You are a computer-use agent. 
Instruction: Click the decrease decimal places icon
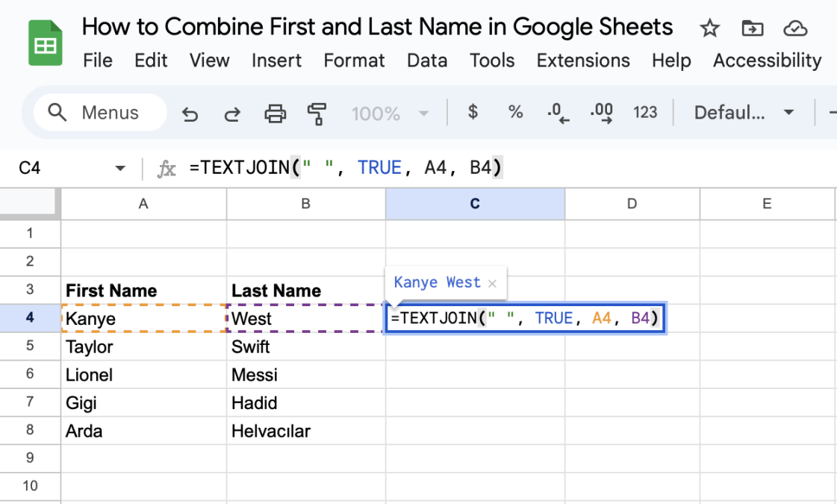click(x=558, y=112)
